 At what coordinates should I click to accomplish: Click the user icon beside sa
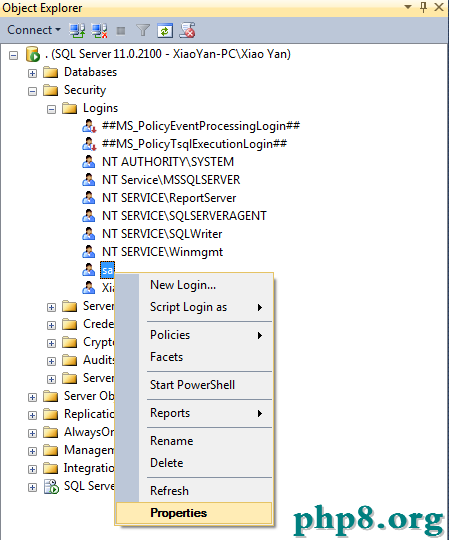coord(89,270)
